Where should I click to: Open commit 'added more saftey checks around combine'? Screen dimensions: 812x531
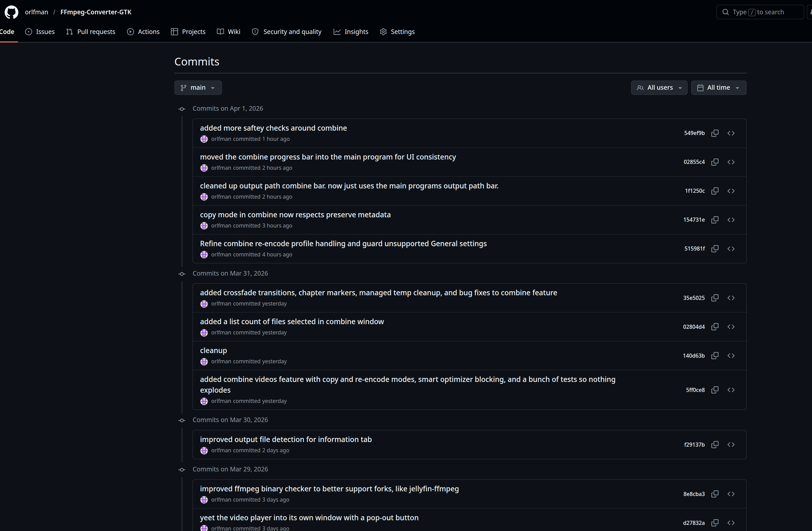tap(273, 128)
